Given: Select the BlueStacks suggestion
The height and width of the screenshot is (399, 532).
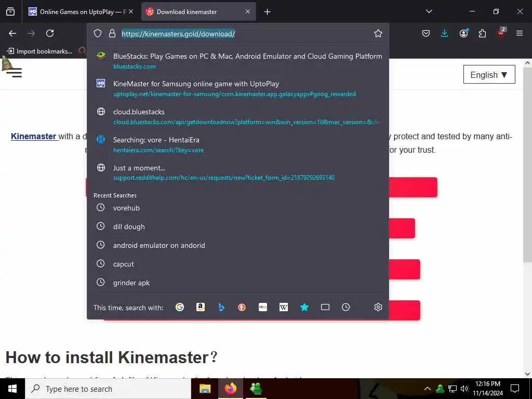Looking at the screenshot, I should point(237,61).
